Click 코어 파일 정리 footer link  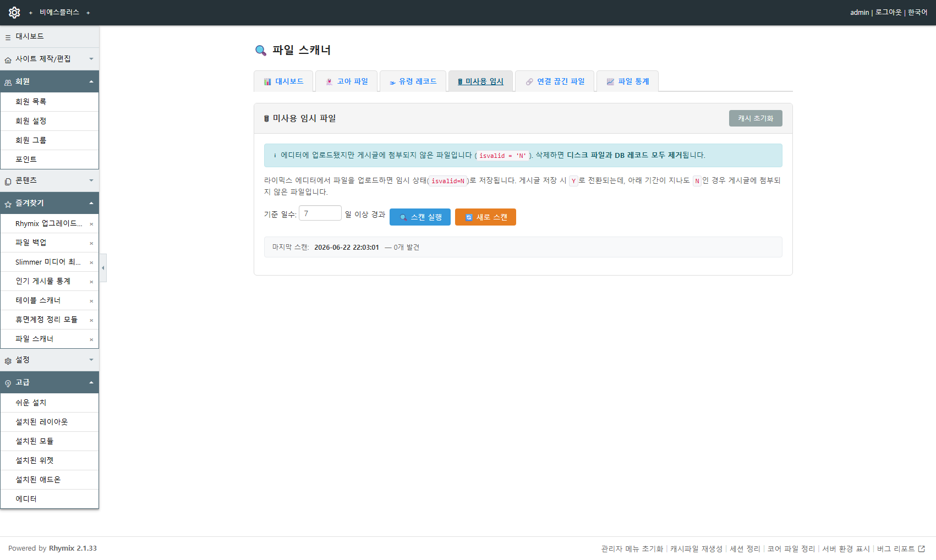pyautogui.click(x=791, y=548)
